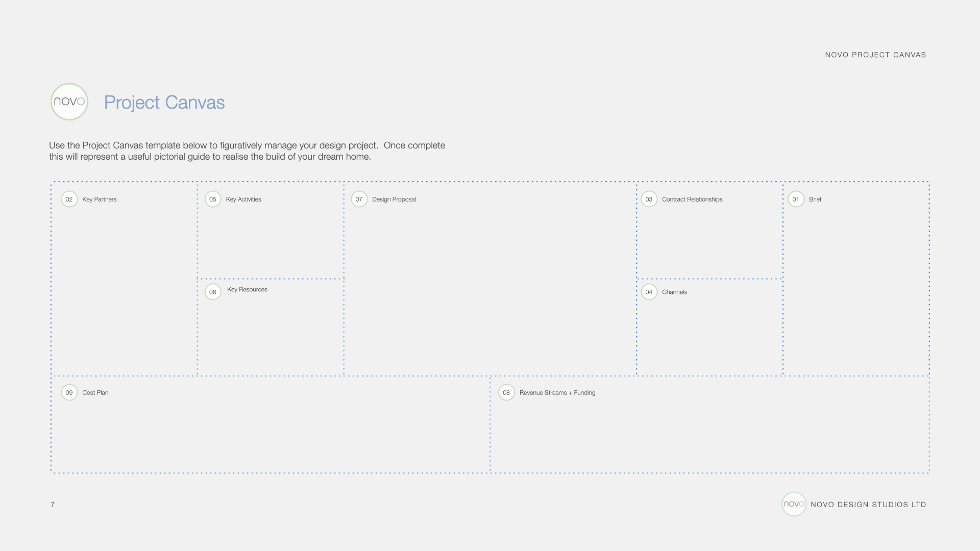
Task: Select the 03 Contract Relationships circle
Action: pos(649,199)
